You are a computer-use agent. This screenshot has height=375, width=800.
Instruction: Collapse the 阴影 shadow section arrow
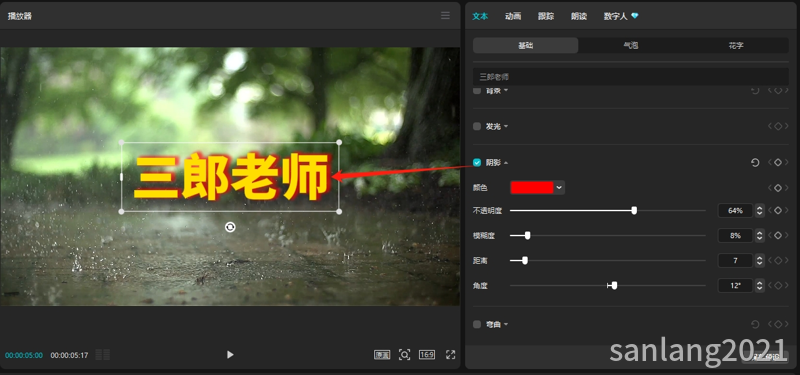[506, 163]
